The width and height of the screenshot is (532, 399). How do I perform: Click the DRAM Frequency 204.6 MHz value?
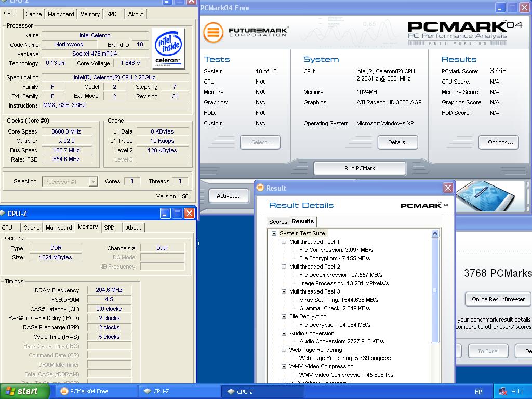pyautogui.click(x=109, y=290)
